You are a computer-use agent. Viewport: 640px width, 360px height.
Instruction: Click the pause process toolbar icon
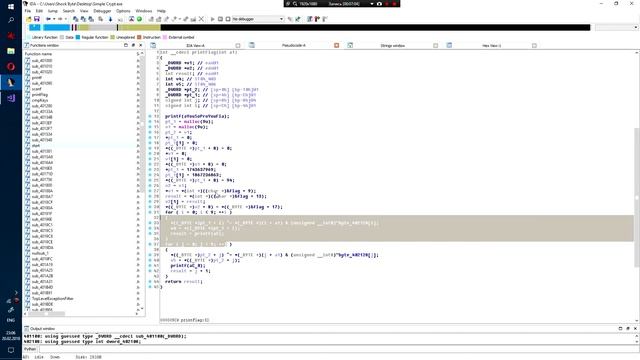pyautogui.click(x=220, y=19)
